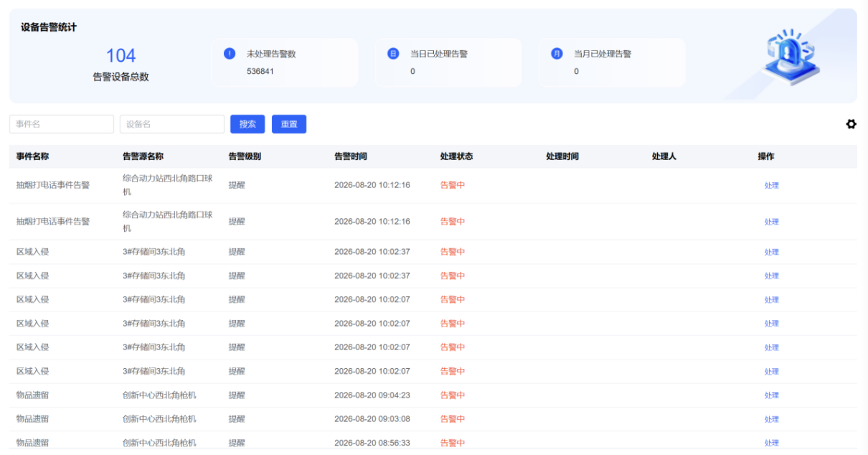Click 提醒 level in the 09:03:08 row
The width and height of the screenshot is (868, 455).
coord(237,419)
